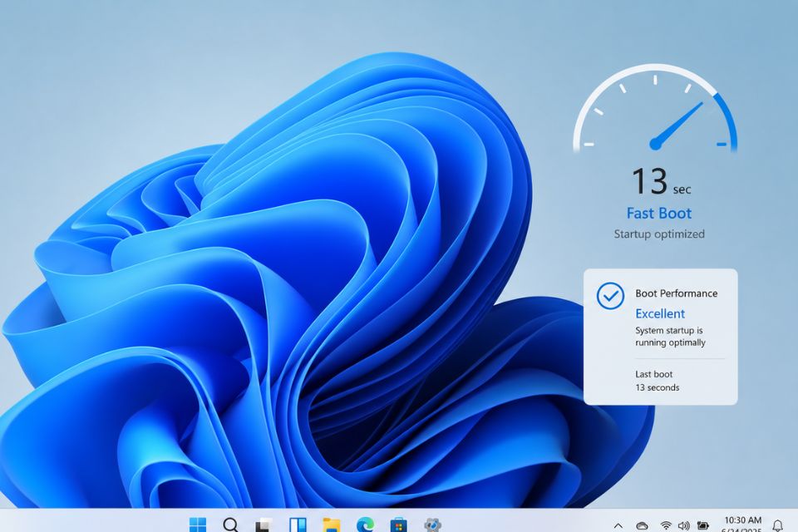Open Microsoft Store from taskbar
Screen dimensions: 798x532
[398, 525]
